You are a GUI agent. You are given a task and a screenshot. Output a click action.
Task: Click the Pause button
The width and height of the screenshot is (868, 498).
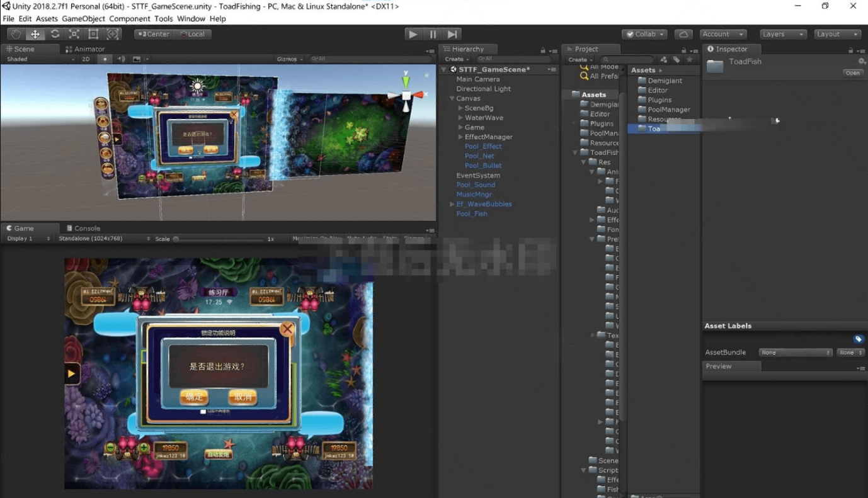(x=433, y=34)
